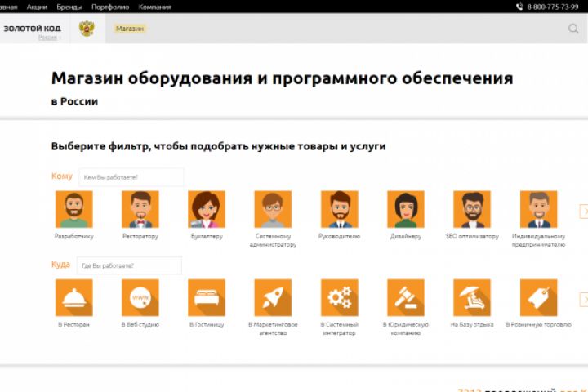Click the Ресторатору label

point(140,236)
